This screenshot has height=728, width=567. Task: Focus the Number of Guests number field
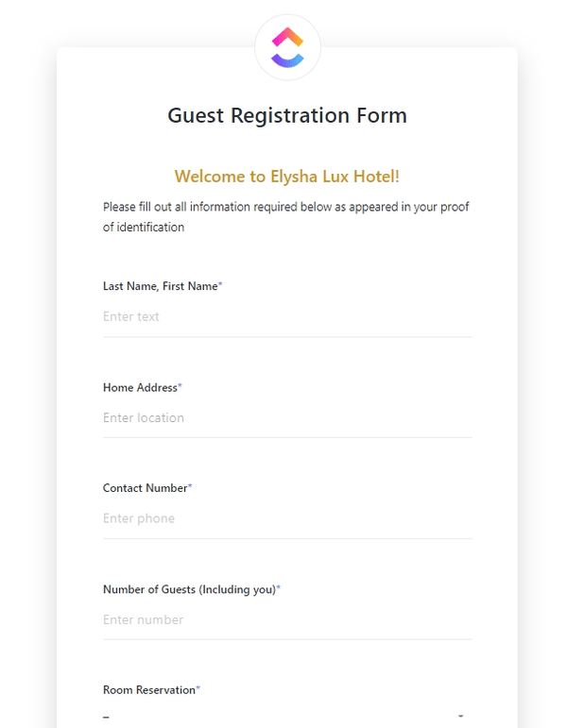click(287, 620)
